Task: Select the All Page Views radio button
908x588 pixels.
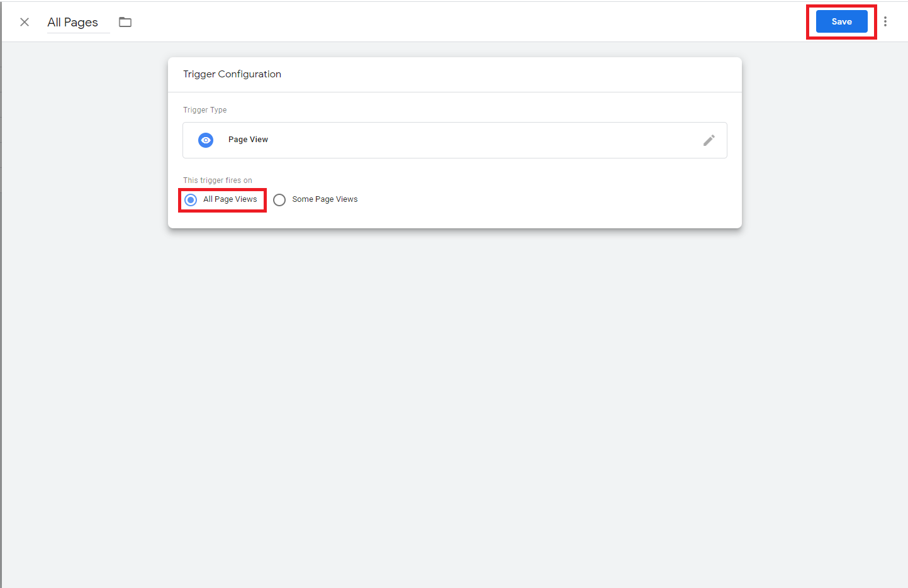Action: tap(190, 199)
